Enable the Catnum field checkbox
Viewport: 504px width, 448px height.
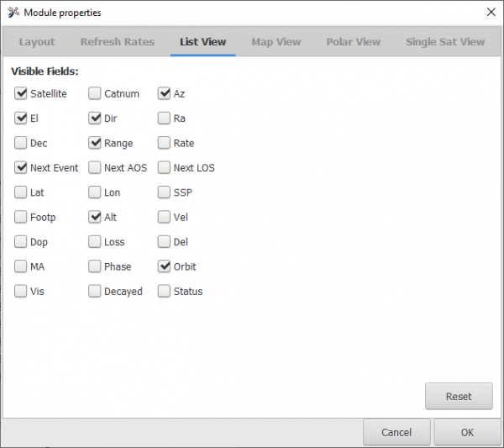[95, 93]
